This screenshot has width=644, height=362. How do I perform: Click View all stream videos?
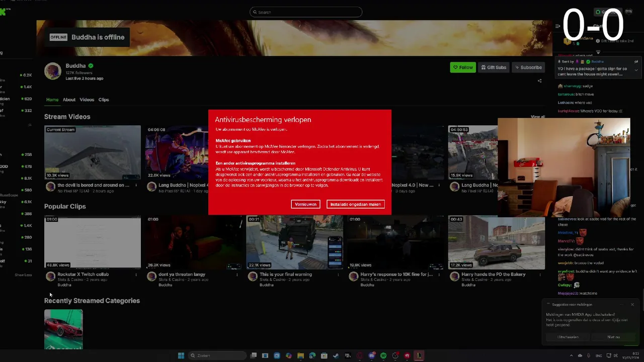[538, 117]
